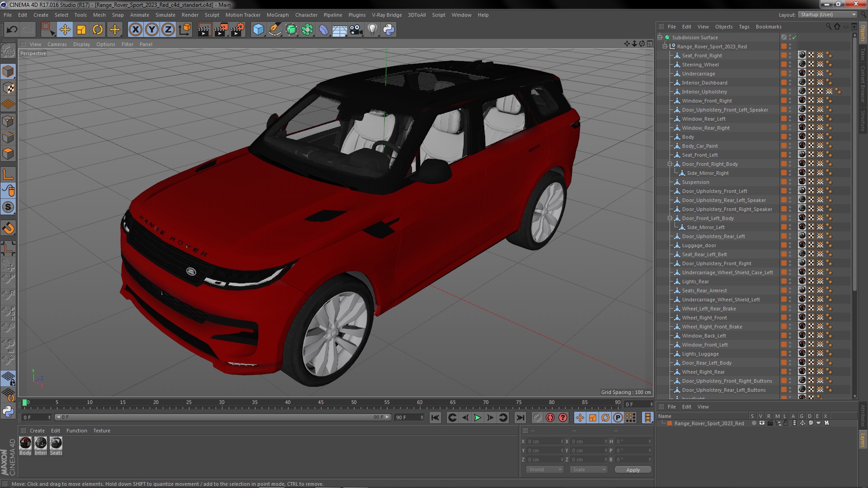Add a Floor environment object

coord(340,30)
